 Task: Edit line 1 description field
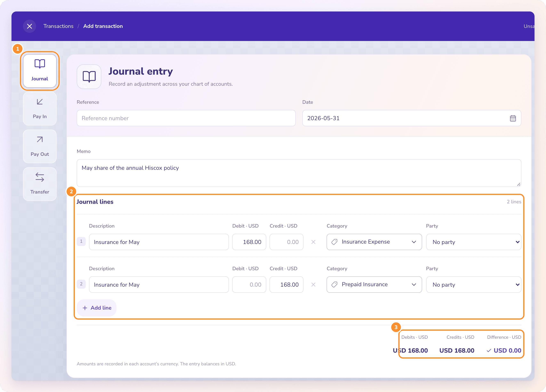(159, 242)
